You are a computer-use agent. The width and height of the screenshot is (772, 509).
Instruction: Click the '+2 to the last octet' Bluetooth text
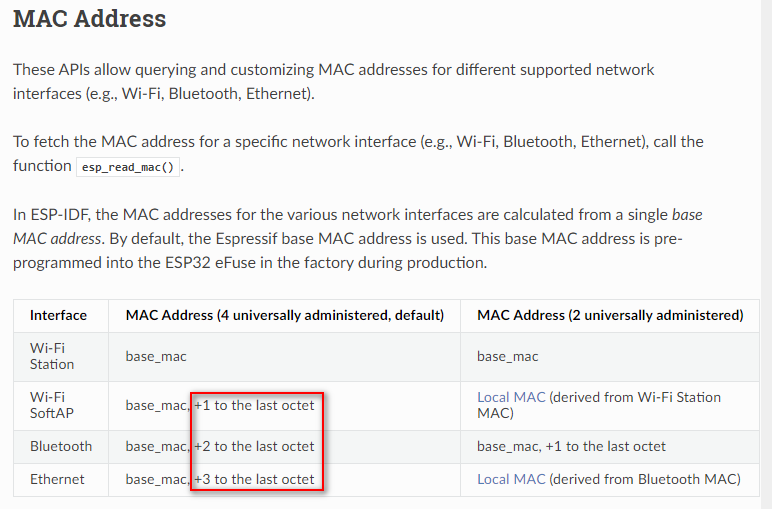(254, 446)
